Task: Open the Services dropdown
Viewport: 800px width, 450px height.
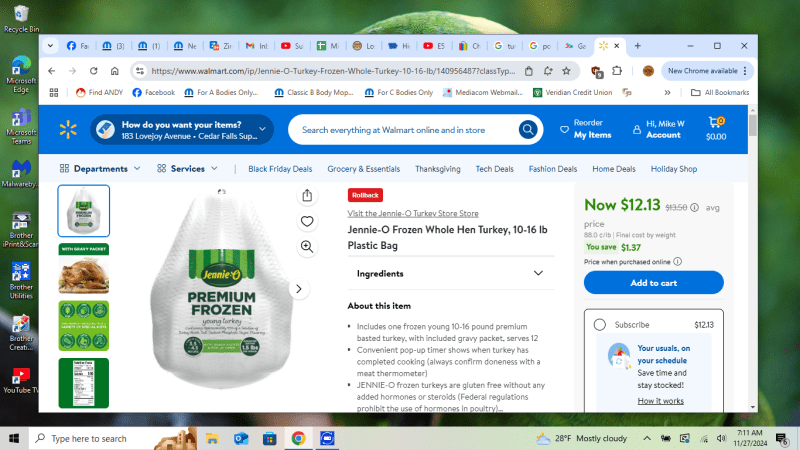Action: (x=187, y=168)
